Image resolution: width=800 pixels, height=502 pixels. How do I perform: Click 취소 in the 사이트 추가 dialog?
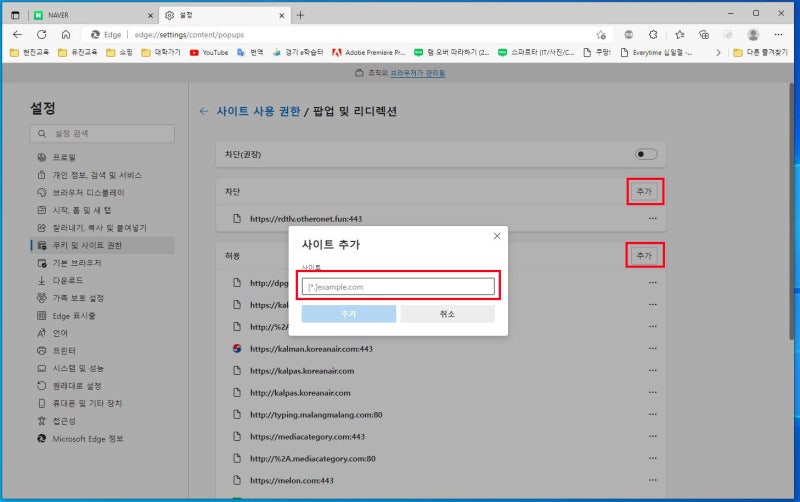tap(447, 314)
